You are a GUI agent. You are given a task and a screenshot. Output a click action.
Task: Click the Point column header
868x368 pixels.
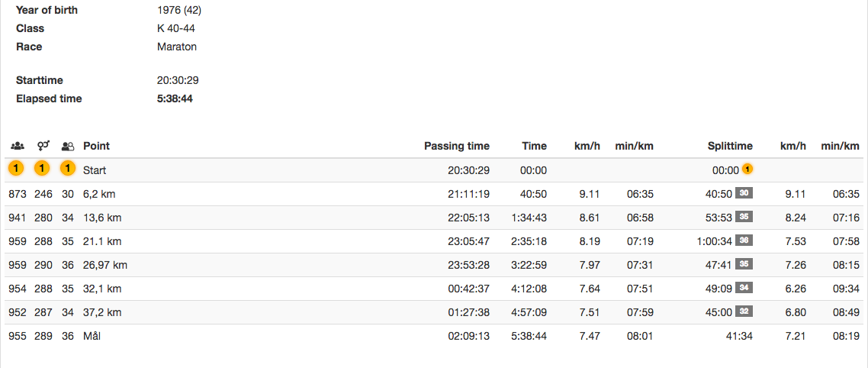coord(96,146)
